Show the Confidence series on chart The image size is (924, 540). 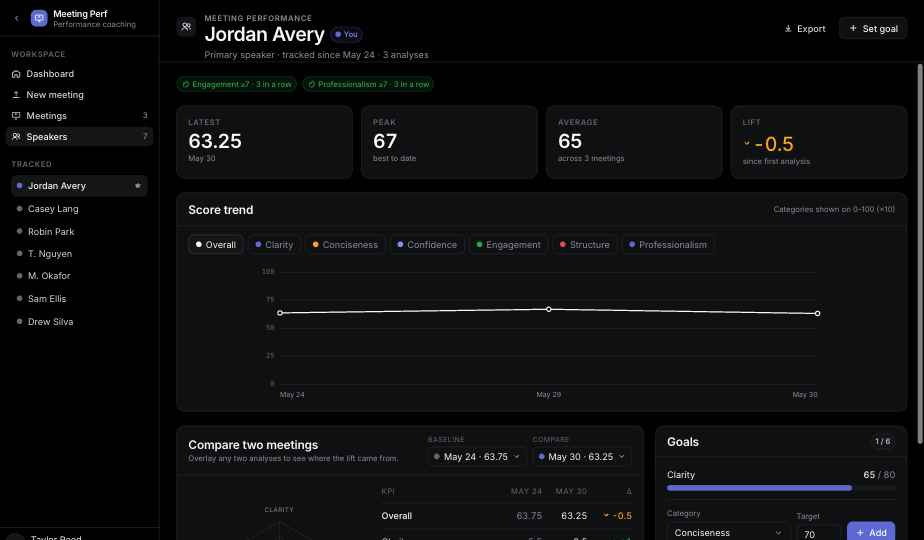(x=427, y=245)
